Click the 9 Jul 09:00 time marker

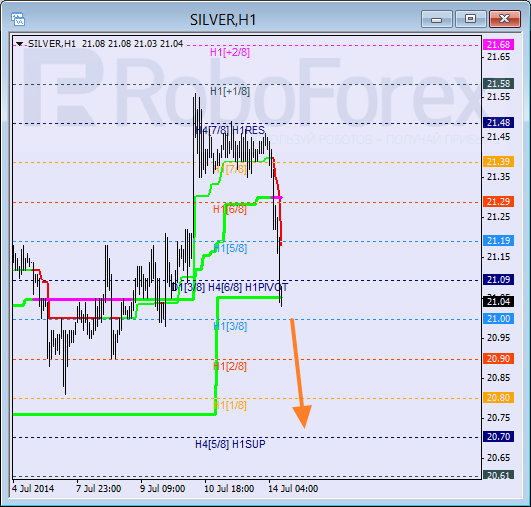(163, 489)
